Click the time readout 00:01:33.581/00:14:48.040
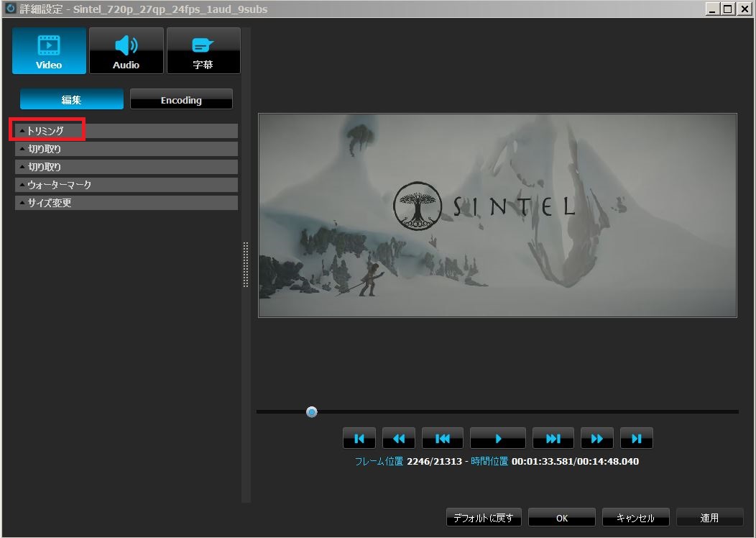Screen dimensions: 756x538 575,461
